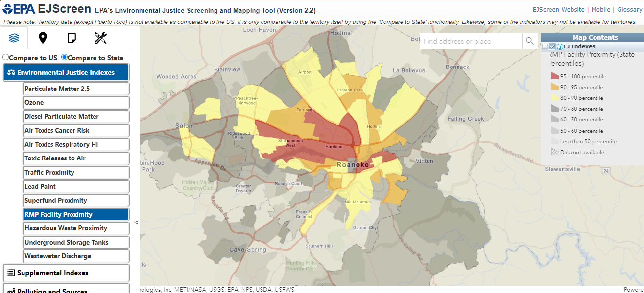The height and width of the screenshot is (293, 644).
Task: Expand Supplemental Indexes section
Action: tap(66, 273)
